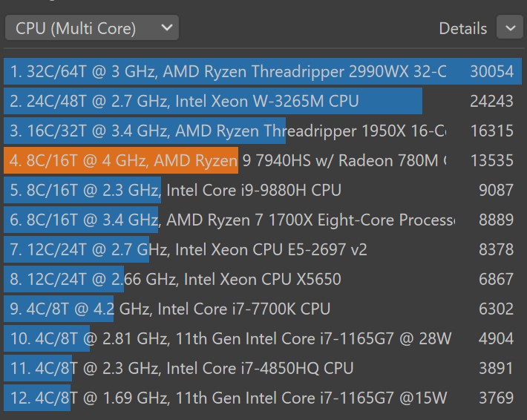Select the Ryzen 7 1700X row
The width and height of the screenshot is (527, 420).
[230, 220]
